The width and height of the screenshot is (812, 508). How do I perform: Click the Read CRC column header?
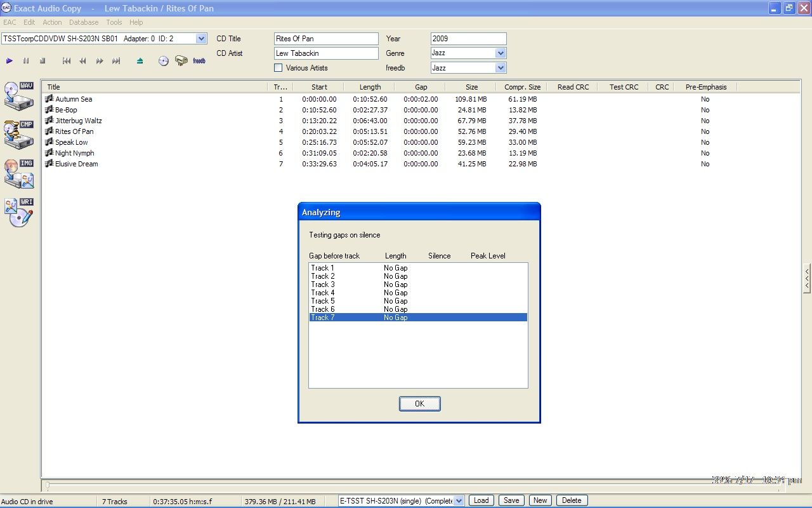tap(573, 87)
